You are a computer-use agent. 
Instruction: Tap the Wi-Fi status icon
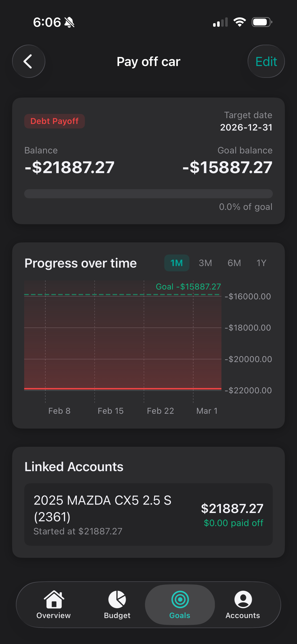240,22
